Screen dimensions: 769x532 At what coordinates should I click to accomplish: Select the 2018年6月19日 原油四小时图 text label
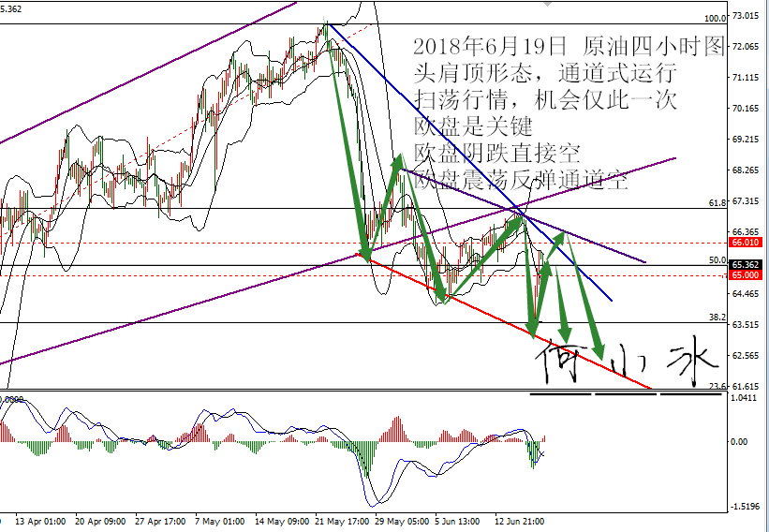(569, 47)
